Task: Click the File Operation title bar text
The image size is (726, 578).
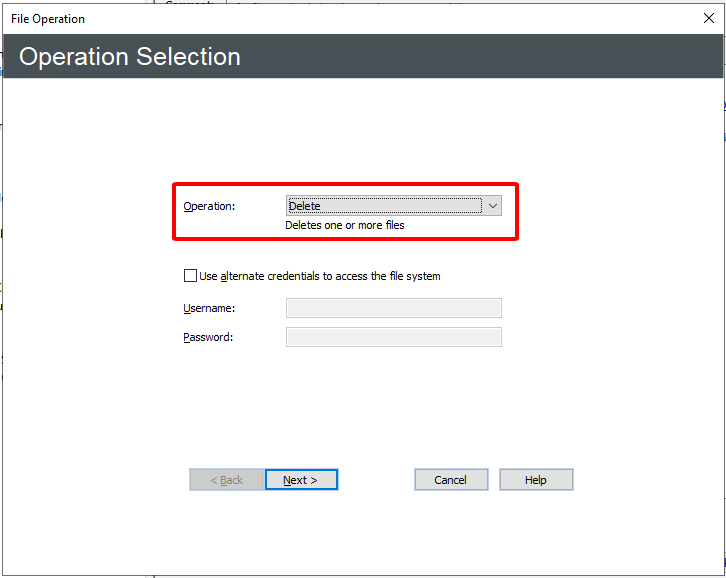Action: coord(48,19)
